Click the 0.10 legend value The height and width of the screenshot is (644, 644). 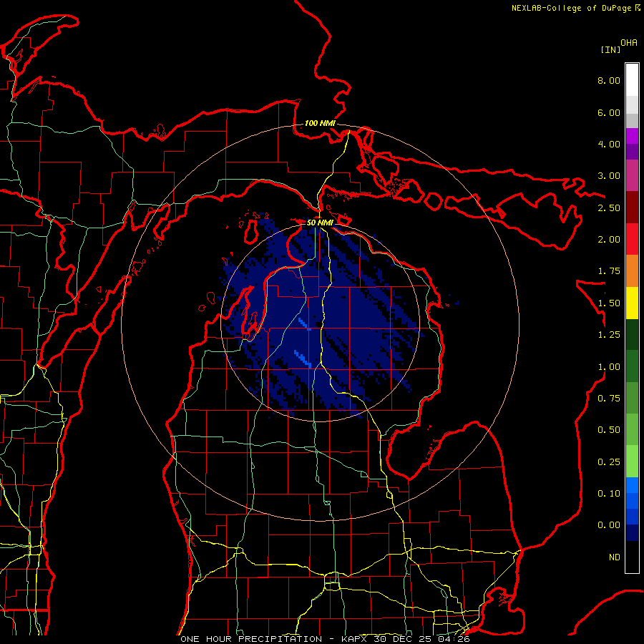pyautogui.click(x=609, y=494)
